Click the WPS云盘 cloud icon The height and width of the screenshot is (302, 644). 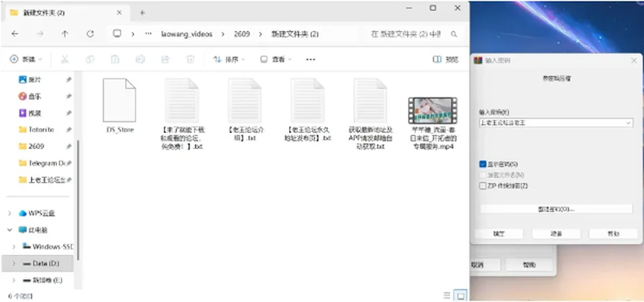click(x=23, y=213)
